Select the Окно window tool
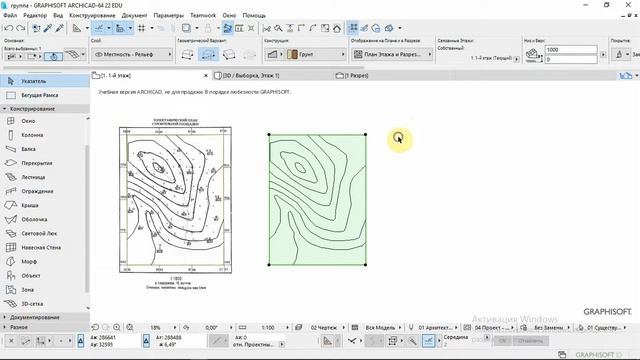Image resolution: width=640 pixels, height=360 pixels. point(43,121)
